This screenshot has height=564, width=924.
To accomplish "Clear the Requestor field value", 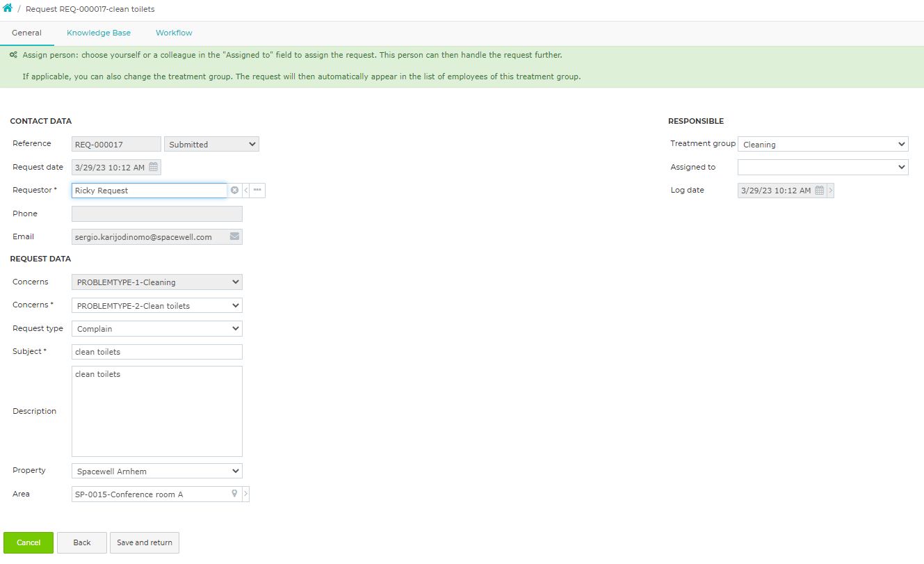I will tap(234, 191).
